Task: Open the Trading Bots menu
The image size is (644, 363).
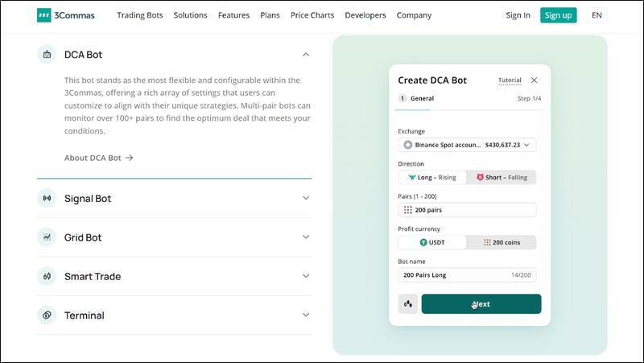Action: click(x=142, y=15)
